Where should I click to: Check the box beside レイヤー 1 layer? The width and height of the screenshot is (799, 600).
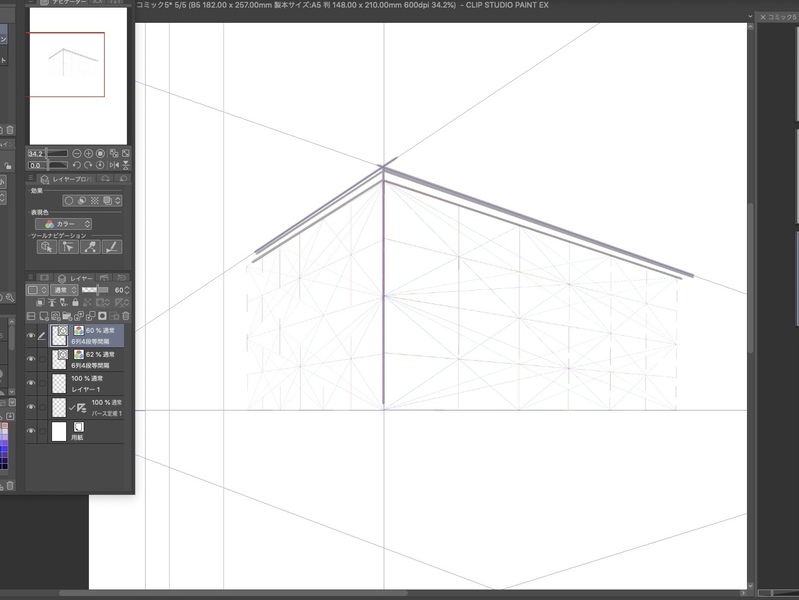click(x=42, y=383)
